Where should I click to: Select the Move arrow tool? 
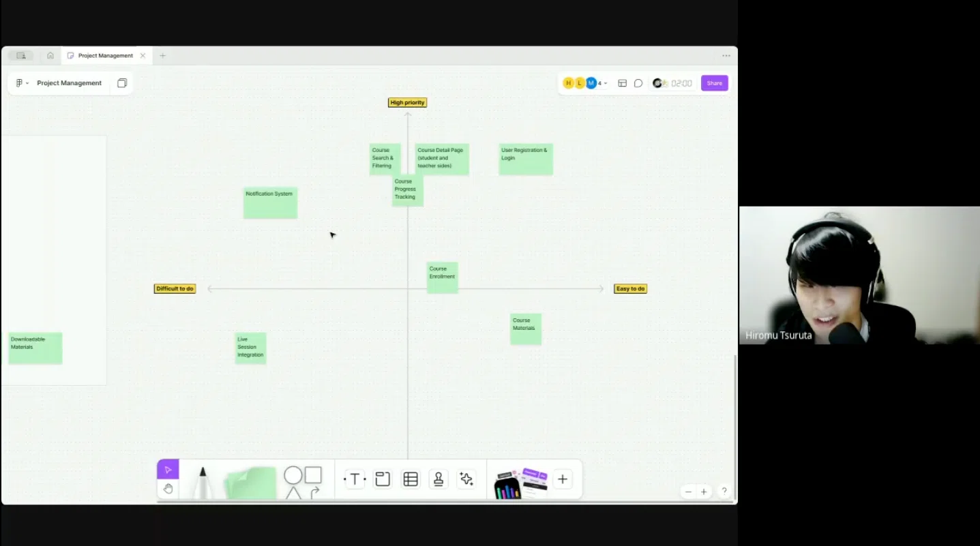(x=168, y=469)
